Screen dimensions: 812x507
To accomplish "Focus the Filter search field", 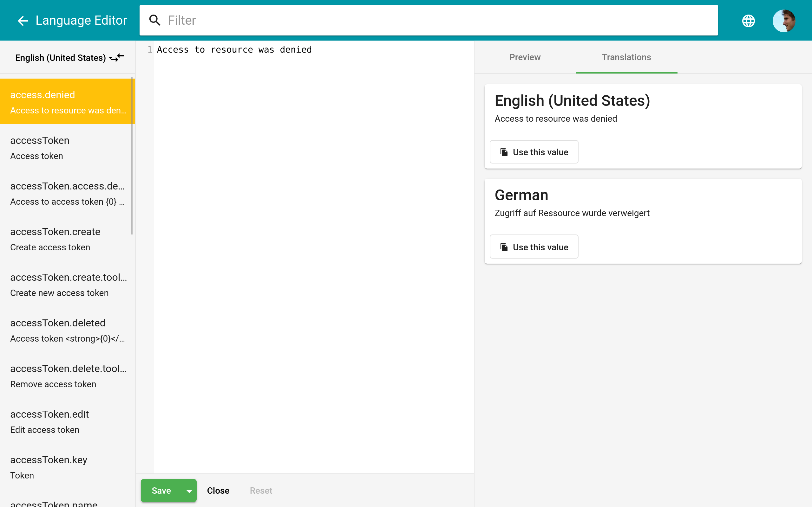I will pos(436,21).
